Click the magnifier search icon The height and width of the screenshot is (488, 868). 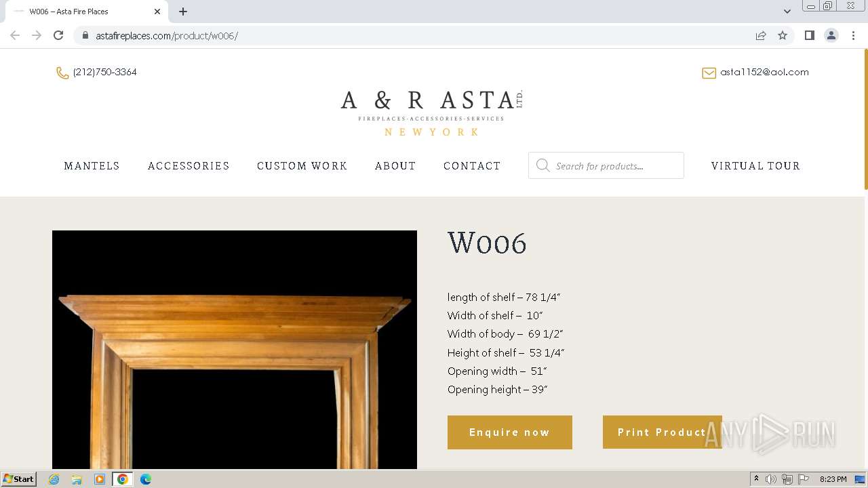542,165
